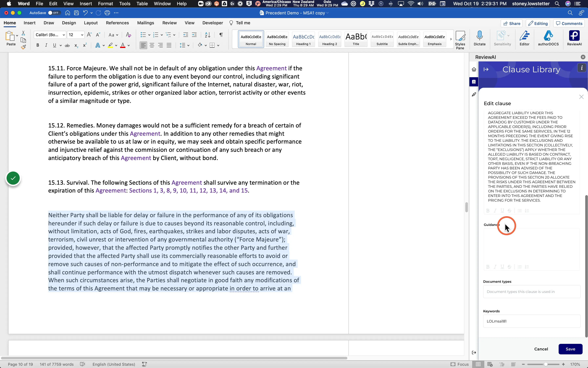Toggle Italic formatting in ribbon
This screenshot has height=368, width=588.
46,45
